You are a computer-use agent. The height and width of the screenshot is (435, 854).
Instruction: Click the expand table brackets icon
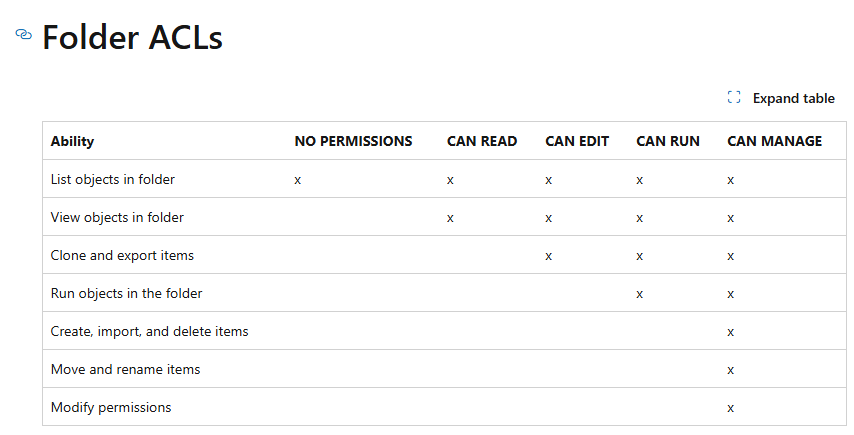(734, 97)
